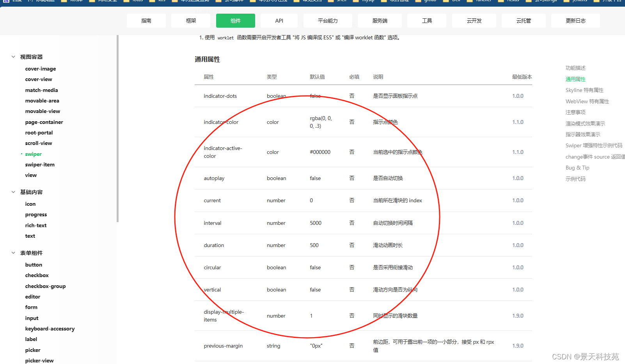Go to the 云托管 tab
The height and width of the screenshot is (364, 625).
(524, 21)
